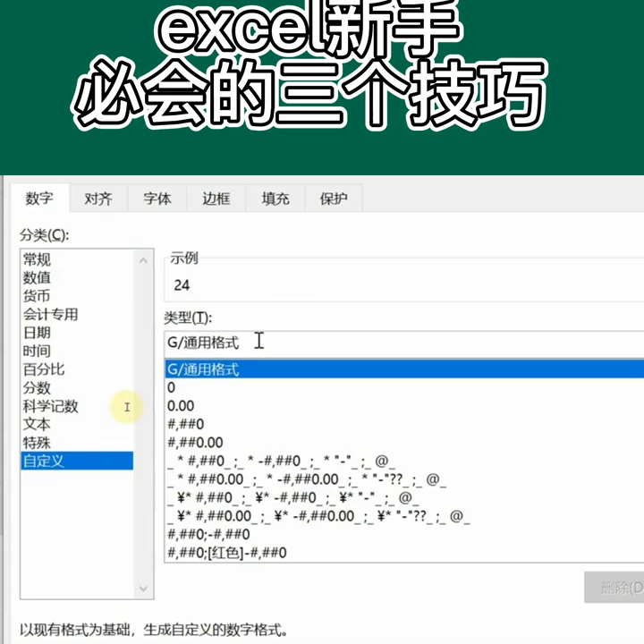Select the 边框 tab
644x644 pixels.
coord(216,199)
